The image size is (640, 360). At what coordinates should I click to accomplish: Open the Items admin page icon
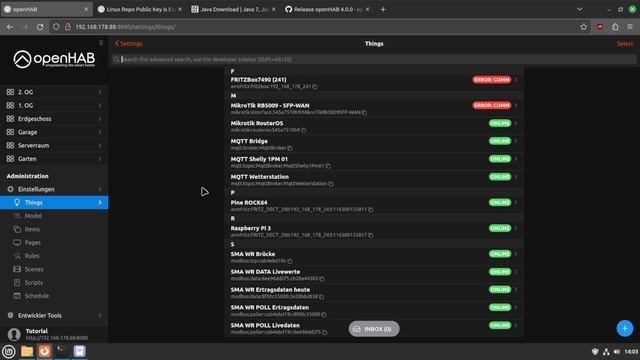[x=17, y=229]
